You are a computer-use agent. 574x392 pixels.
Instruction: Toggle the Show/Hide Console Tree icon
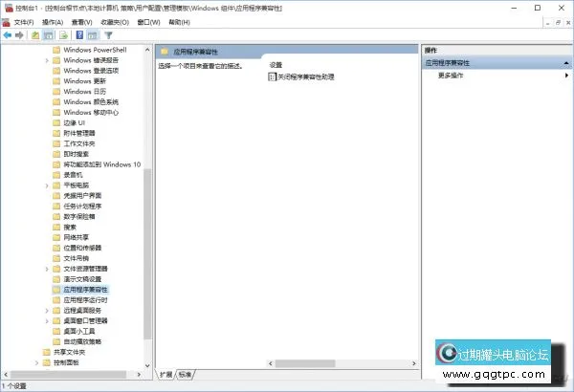coord(49,35)
